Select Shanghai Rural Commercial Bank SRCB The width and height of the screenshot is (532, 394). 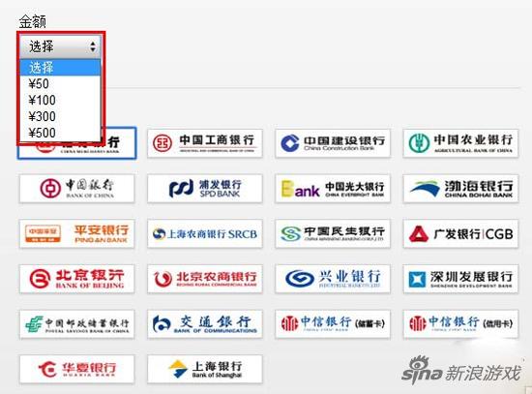[x=205, y=233]
